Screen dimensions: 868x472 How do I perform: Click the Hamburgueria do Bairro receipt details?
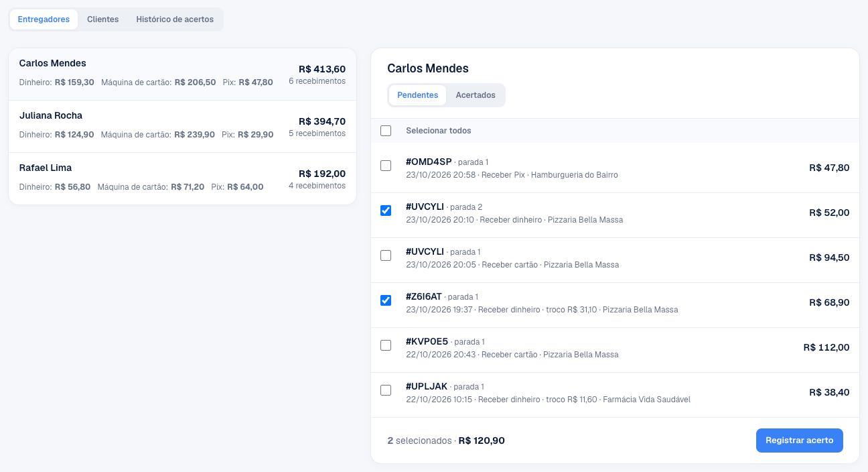pos(512,175)
